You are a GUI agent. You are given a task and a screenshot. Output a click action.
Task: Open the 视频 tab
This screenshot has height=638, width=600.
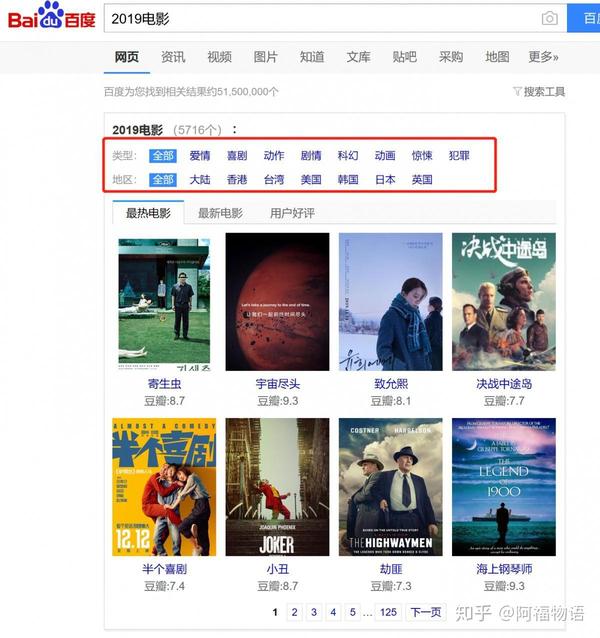pyautogui.click(x=219, y=57)
